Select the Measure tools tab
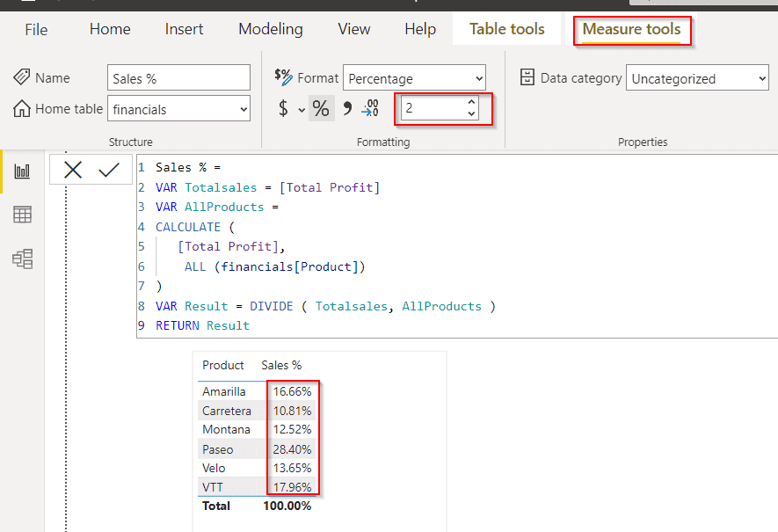 click(x=631, y=29)
